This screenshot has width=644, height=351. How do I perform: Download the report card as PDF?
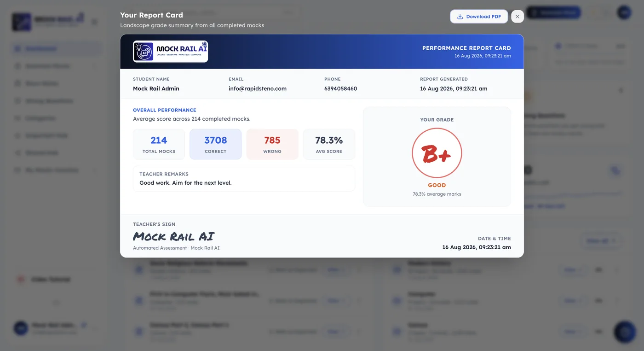click(479, 17)
